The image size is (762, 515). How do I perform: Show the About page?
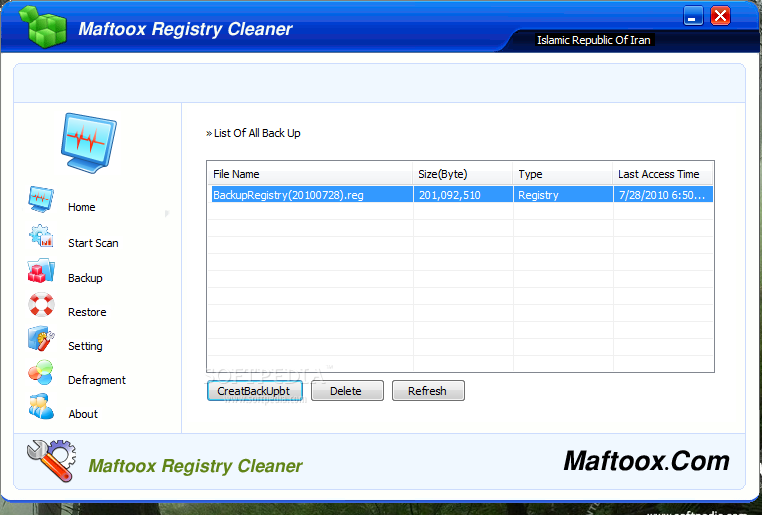click(83, 414)
